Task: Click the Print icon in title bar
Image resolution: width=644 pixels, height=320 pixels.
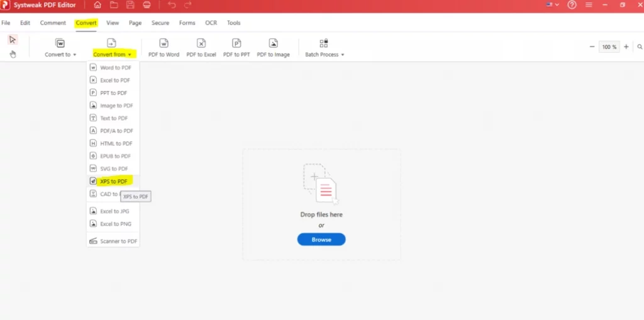Action: pos(147,5)
